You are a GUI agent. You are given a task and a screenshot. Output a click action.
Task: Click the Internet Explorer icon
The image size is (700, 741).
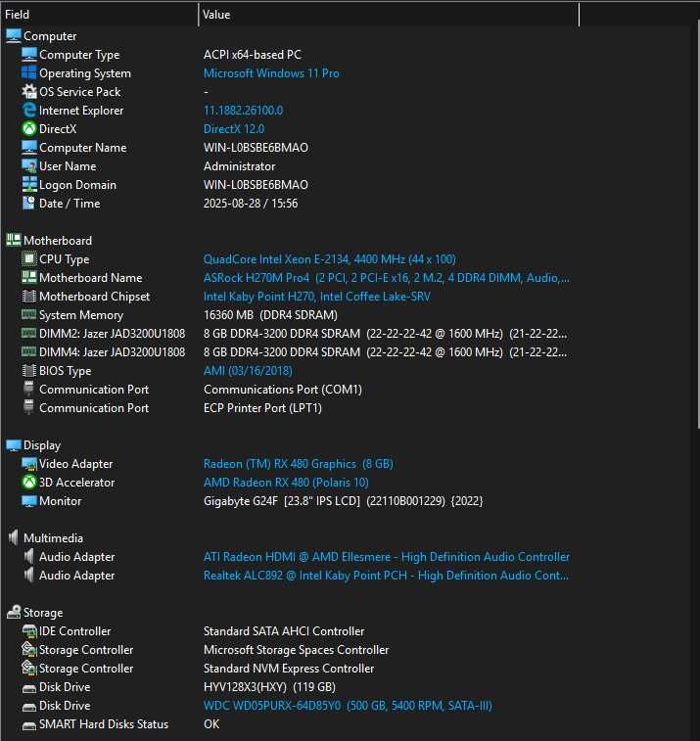click(x=28, y=110)
